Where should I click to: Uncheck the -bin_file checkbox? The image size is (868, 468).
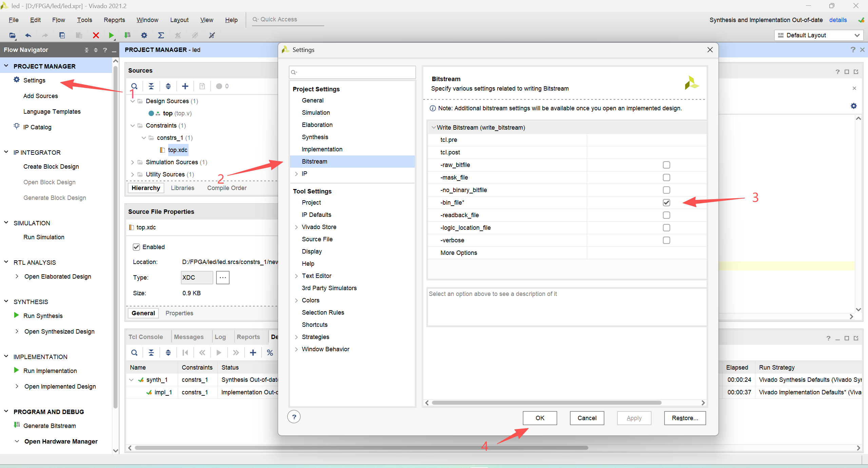[x=666, y=203]
